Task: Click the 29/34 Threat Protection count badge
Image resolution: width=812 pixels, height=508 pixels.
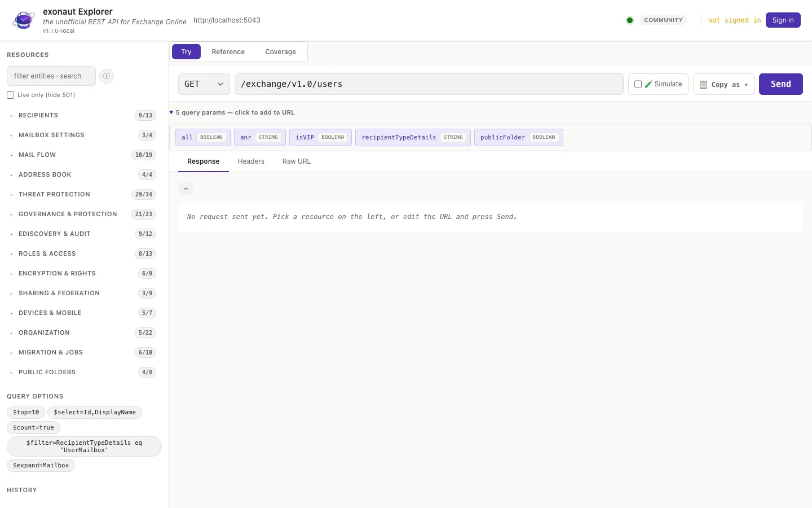Action: click(x=144, y=194)
